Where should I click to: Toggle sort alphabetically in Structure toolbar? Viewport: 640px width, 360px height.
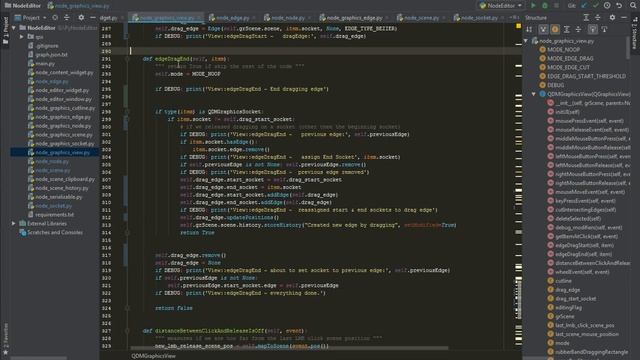[x=529, y=29]
